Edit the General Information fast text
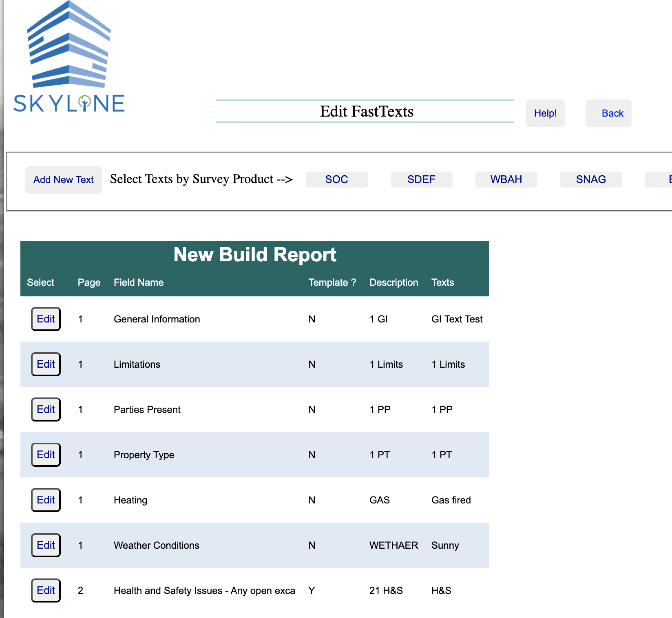 click(46, 319)
